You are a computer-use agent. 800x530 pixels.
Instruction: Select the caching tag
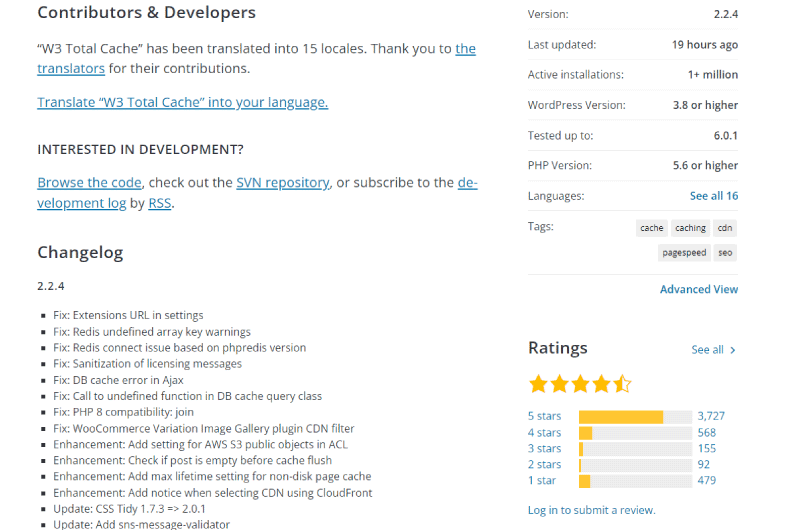pyautogui.click(x=690, y=228)
